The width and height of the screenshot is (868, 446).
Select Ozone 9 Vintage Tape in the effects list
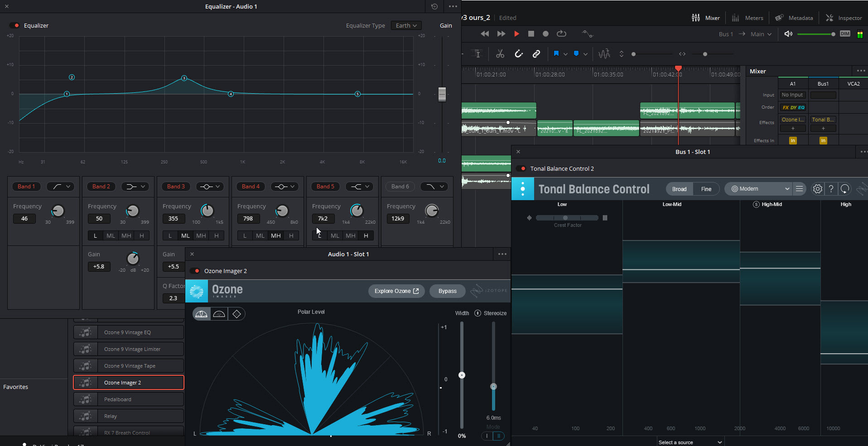(x=129, y=365)
